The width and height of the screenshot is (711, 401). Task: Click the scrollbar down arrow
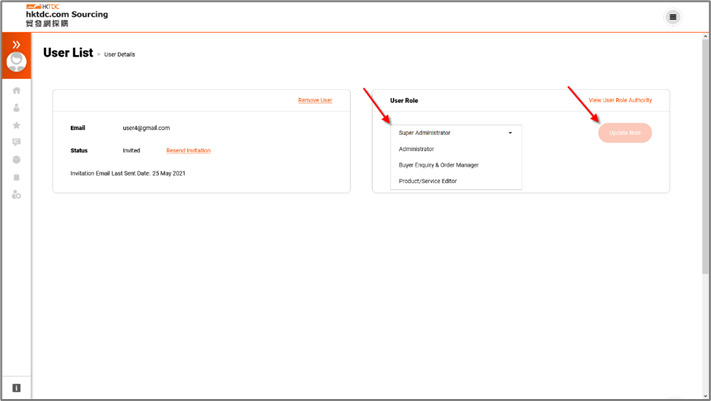point(705,396)
